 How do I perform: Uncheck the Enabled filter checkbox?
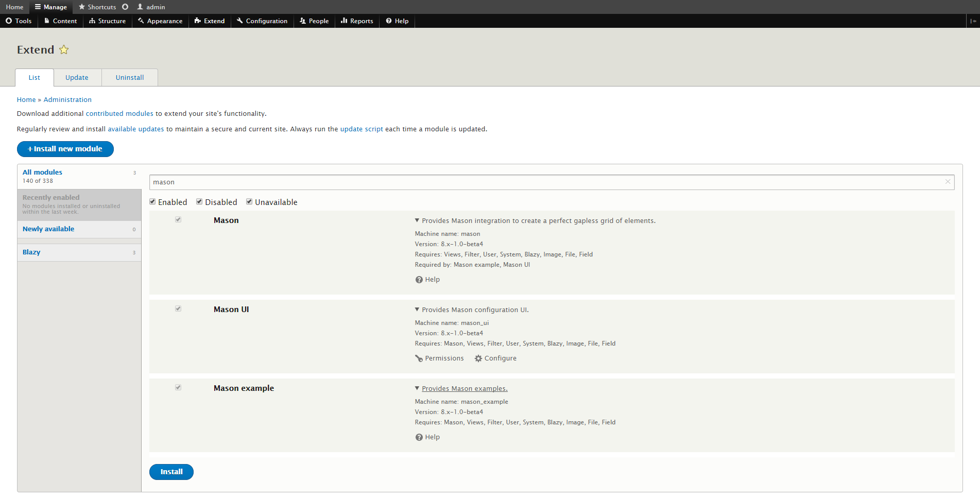tap(152, 202)
